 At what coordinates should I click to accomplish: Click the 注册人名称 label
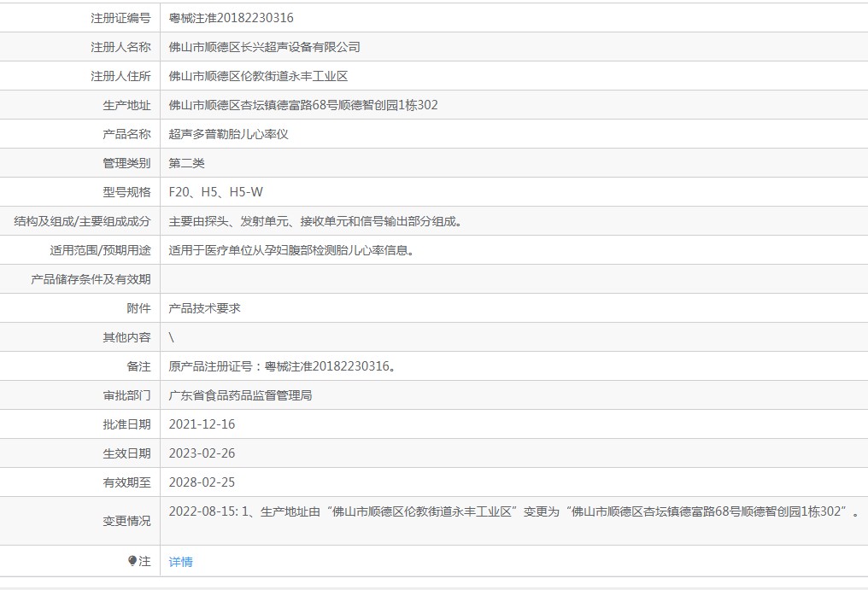[120, 47]
